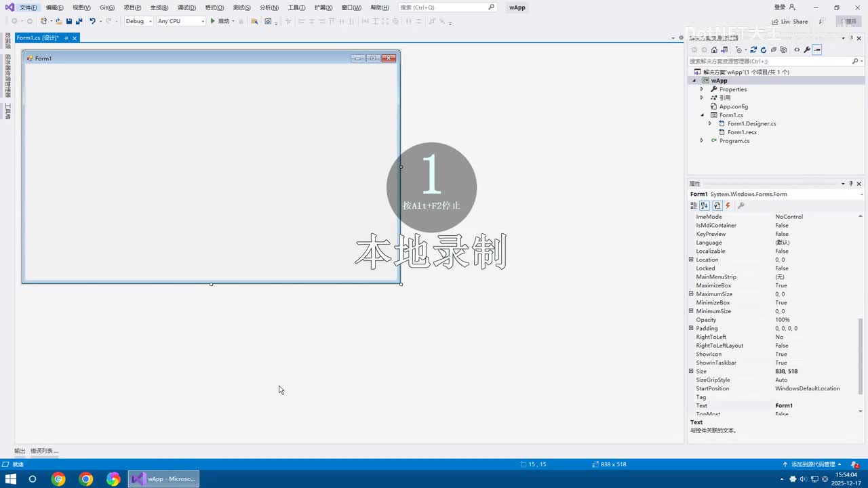Viewport: 868px width, 488px height.
Task: Click Opacity value 100%
Action: (782, 320)
